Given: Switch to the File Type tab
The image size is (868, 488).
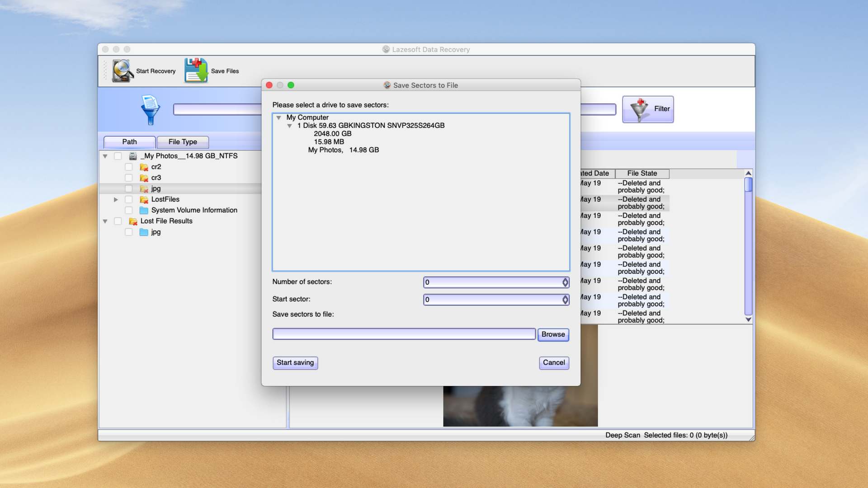Looking at the screenshot, I should (x=183, y=142).
